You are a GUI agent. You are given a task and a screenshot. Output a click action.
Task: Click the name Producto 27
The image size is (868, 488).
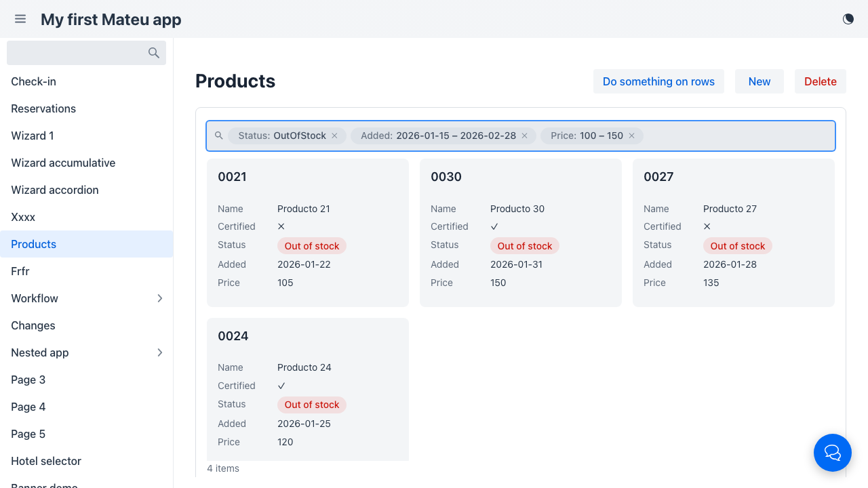pyautogui.click(x=730, y=209)
